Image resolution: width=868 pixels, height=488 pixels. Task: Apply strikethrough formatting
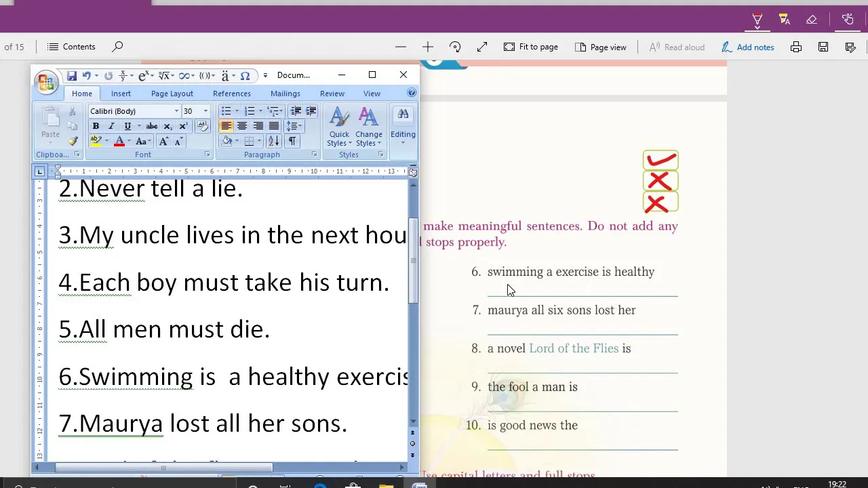(152, 126)
